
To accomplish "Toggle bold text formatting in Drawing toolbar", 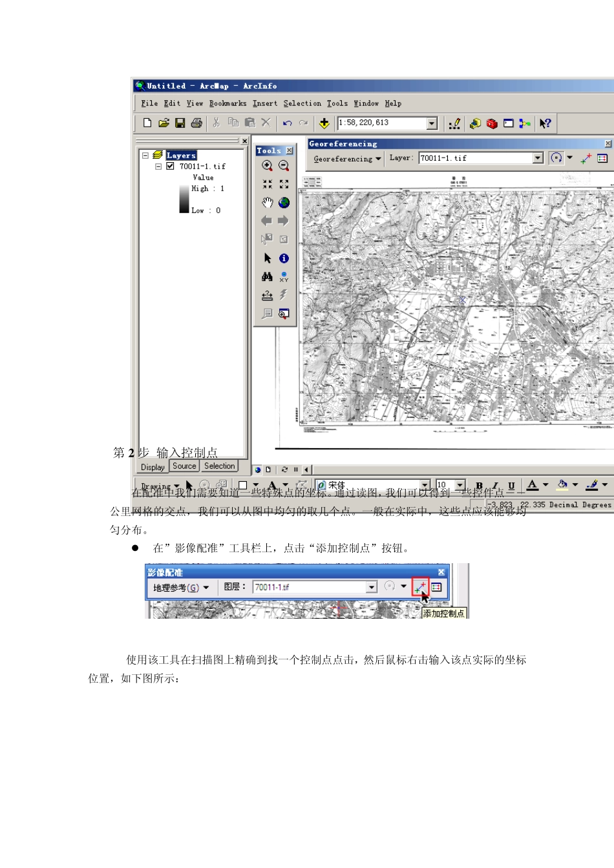I will tap(479, 486).
